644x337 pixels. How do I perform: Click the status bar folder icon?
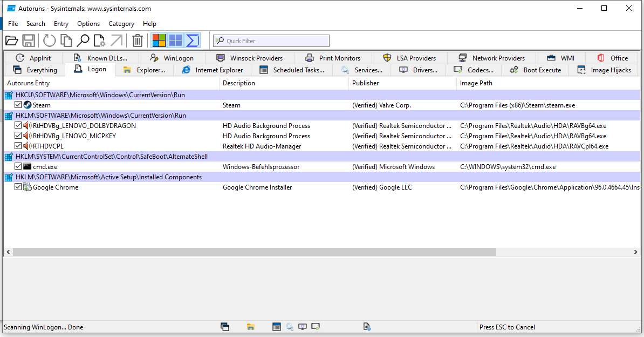(251, 327)
